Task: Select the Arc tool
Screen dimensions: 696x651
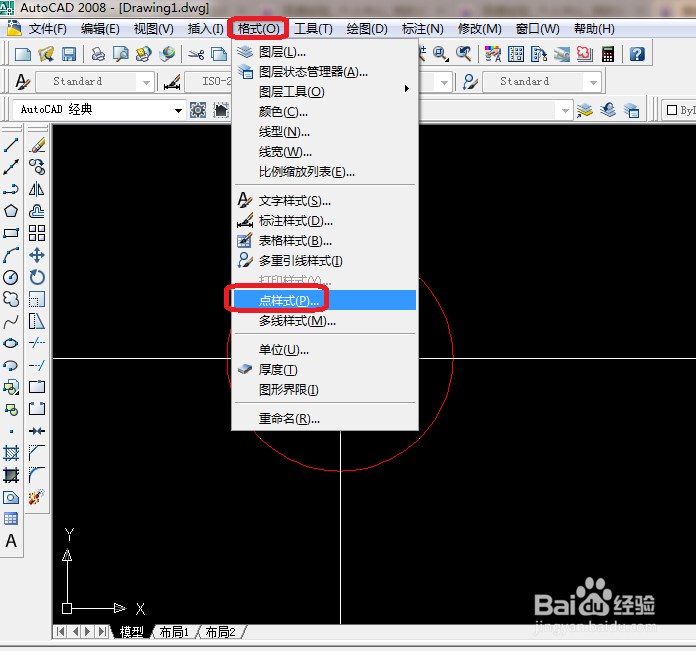Action: pos(11,255)
